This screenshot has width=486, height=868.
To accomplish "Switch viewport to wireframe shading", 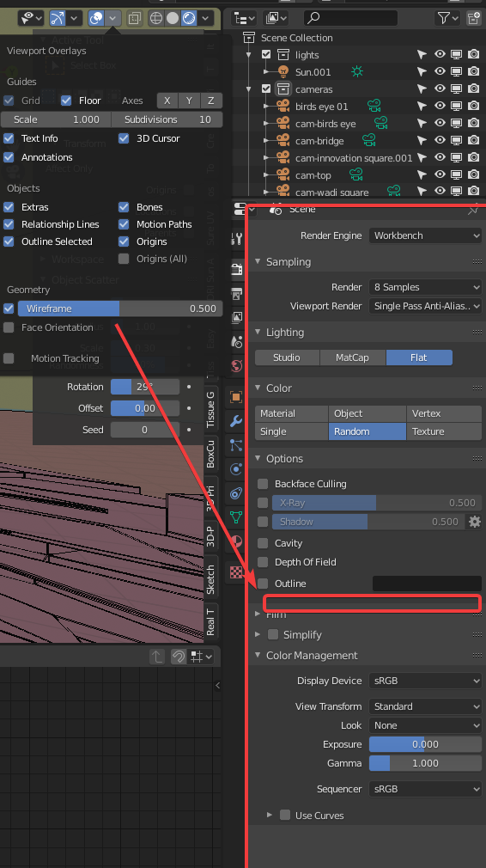I will pos(156,19).
